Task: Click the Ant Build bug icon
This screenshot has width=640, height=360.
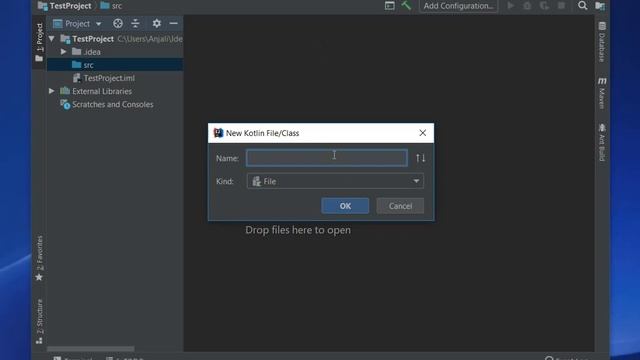Action: pyautogui.click(x=602, y=128)
